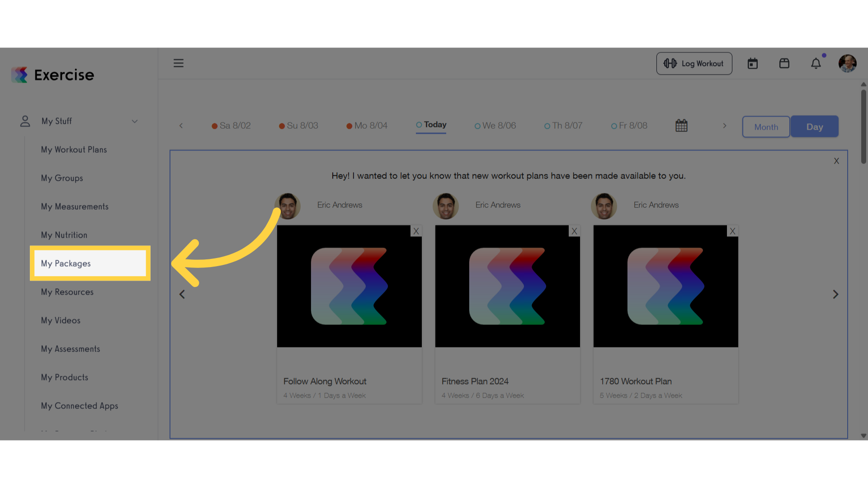Select Sa 8/02 date
The image size is (868, 488).
pos(231,126)
